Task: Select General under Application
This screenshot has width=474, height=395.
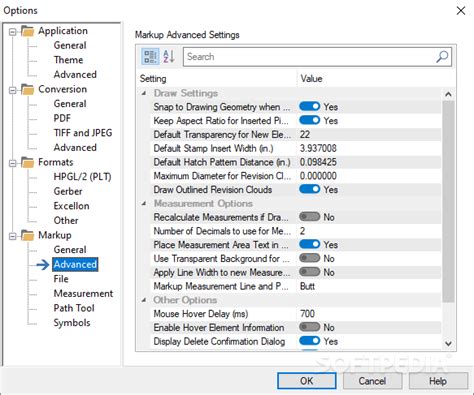Action: point(70,45)
